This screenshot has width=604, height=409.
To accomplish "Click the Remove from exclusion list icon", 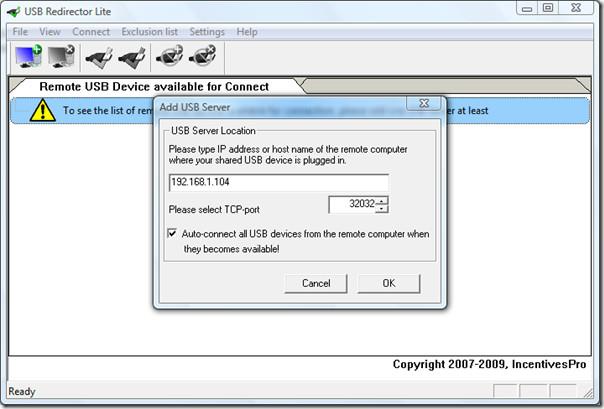I will [x=203, y=58].
